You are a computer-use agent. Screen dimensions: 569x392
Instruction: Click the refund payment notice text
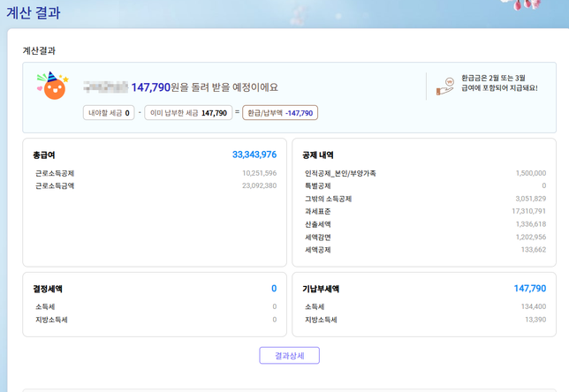tap(498, 83)
